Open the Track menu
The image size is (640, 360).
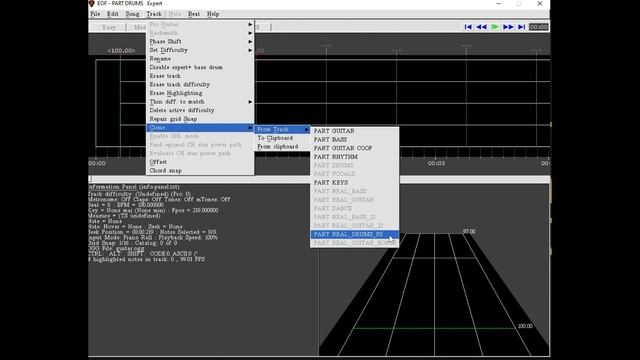[x=154, y=14]
